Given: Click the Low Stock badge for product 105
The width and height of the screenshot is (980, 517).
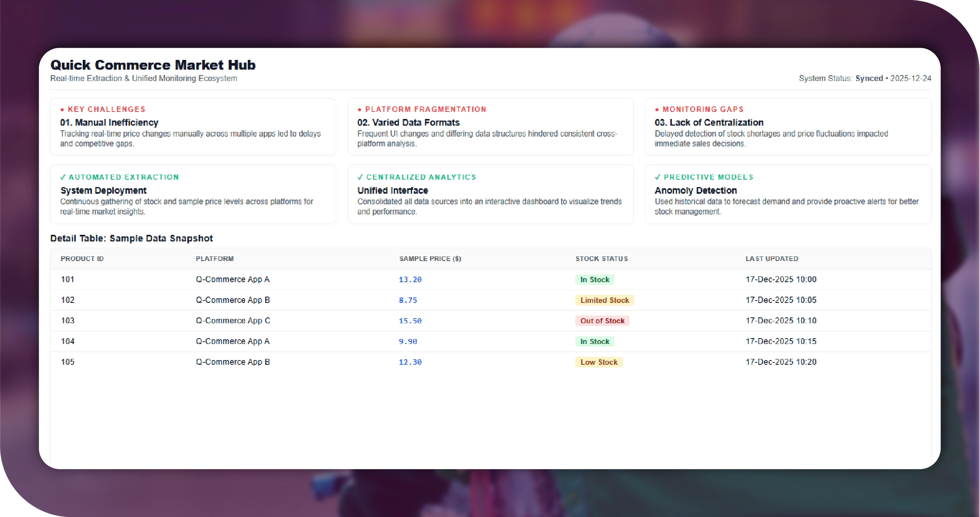Looking at the screenshot, I should click(x=599, y=362).
